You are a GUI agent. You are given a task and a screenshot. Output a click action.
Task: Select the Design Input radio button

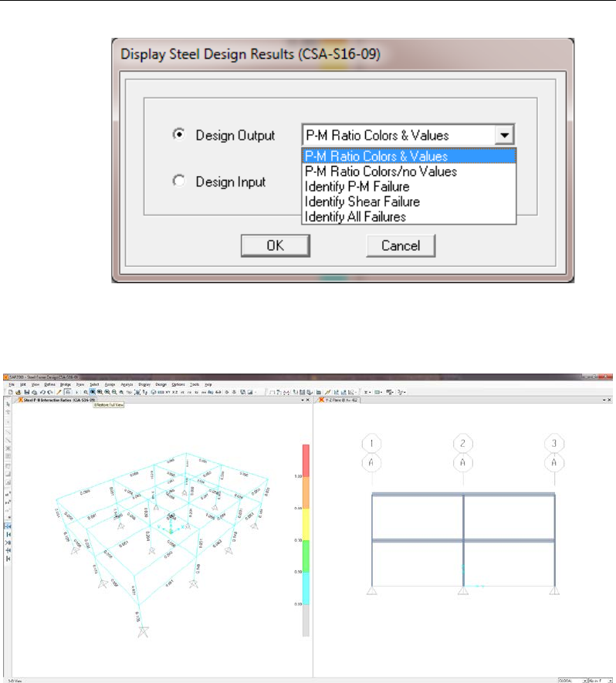click(x=178, y=181)
